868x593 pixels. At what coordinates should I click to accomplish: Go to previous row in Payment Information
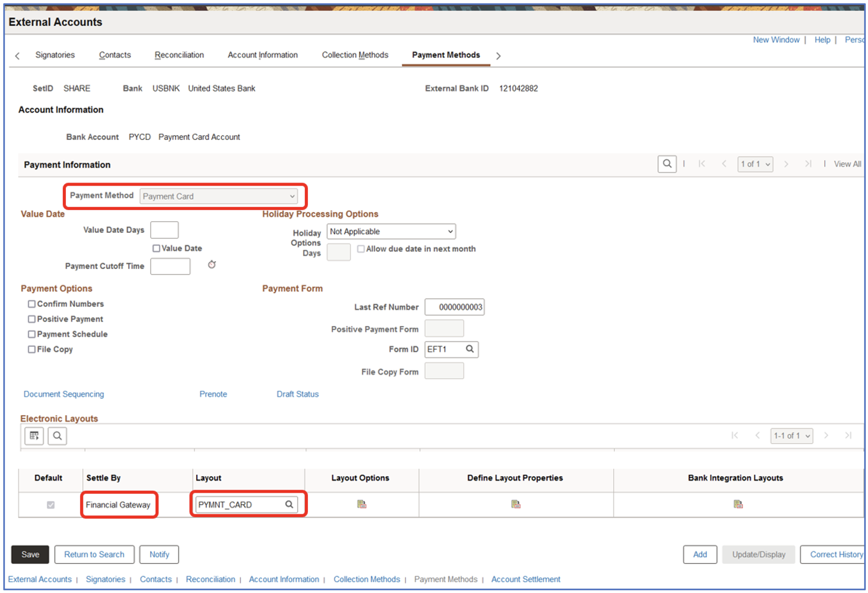pos(724,164)
